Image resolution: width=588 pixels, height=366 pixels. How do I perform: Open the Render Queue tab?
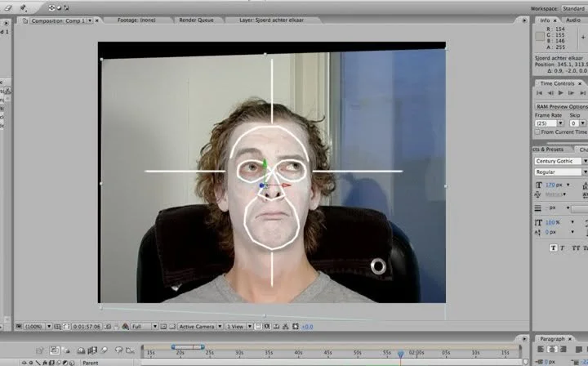(x=196, y=20)
